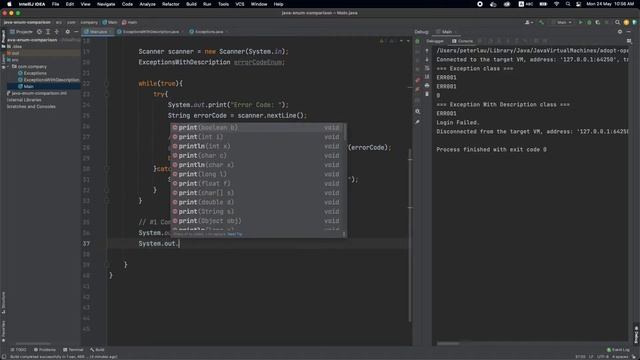Click the Wi-Fi icon in macOS menu bar

pos(556,4)
